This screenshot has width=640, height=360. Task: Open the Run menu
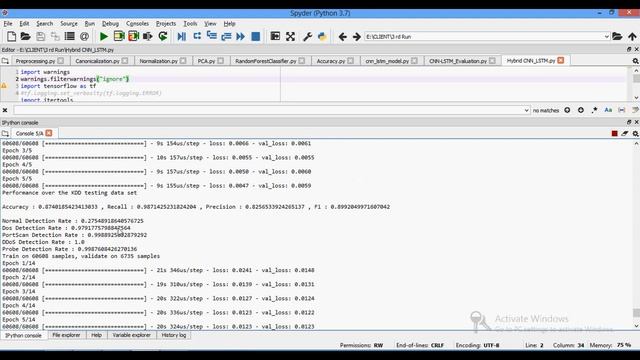89,24
